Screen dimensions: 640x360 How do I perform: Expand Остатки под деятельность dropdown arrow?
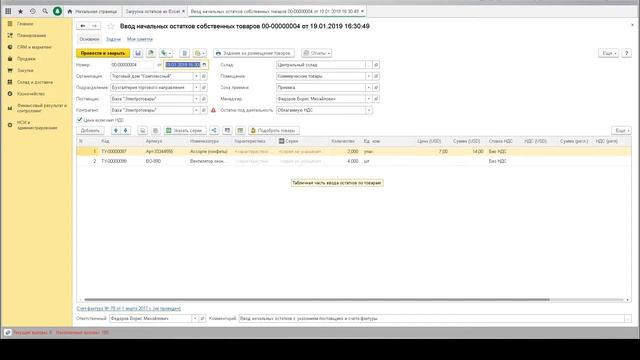369,110
